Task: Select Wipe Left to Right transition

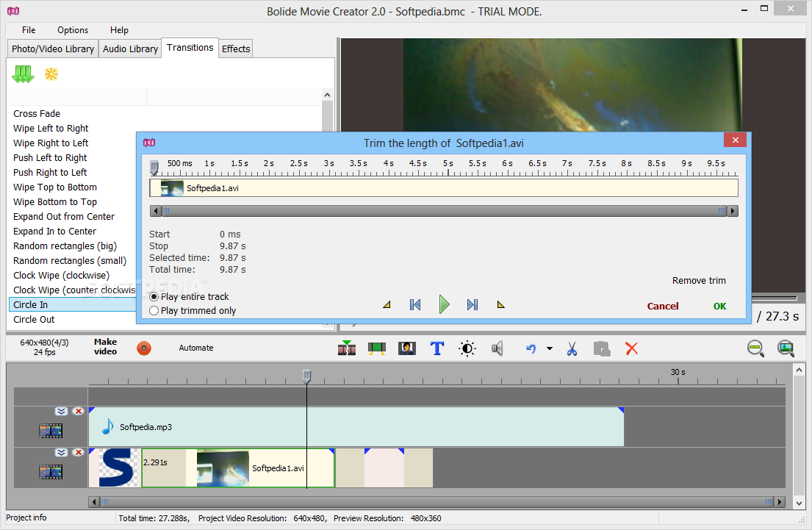Action: [x=51, y=129]
